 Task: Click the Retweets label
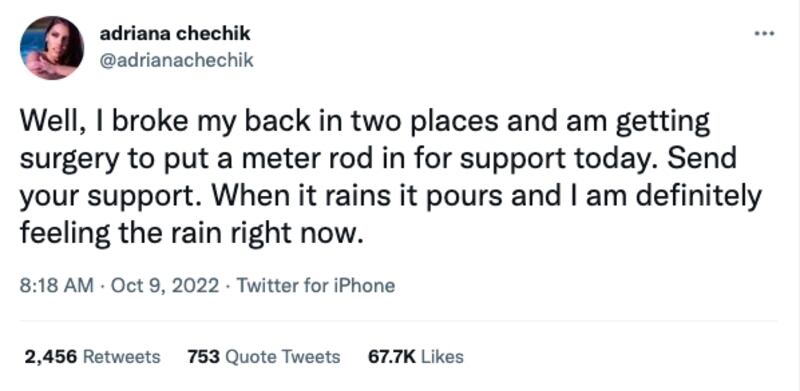121,356
